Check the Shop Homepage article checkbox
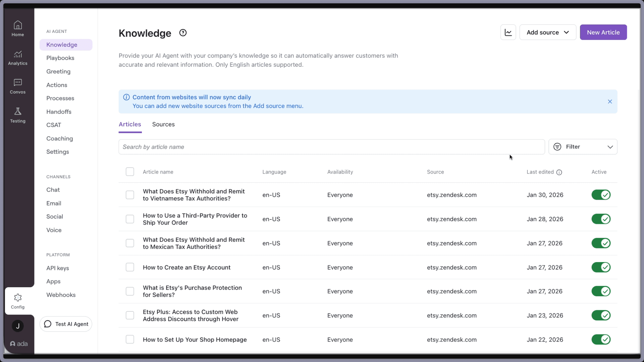Viewport: 644px width, 362px height. 130,340
